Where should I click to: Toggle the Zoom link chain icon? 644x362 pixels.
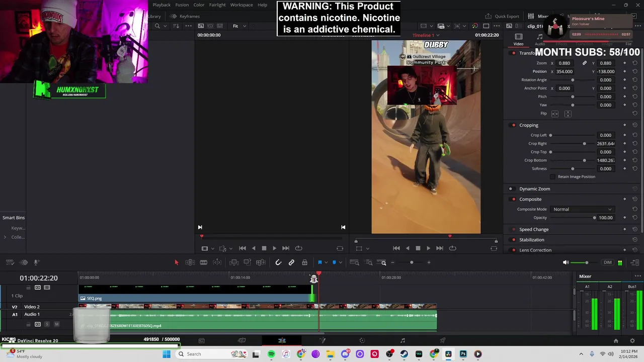click(x=584, y=63)
